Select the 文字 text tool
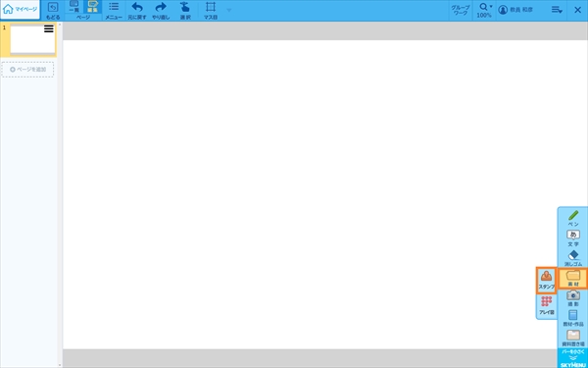 (x=573, y=238)
